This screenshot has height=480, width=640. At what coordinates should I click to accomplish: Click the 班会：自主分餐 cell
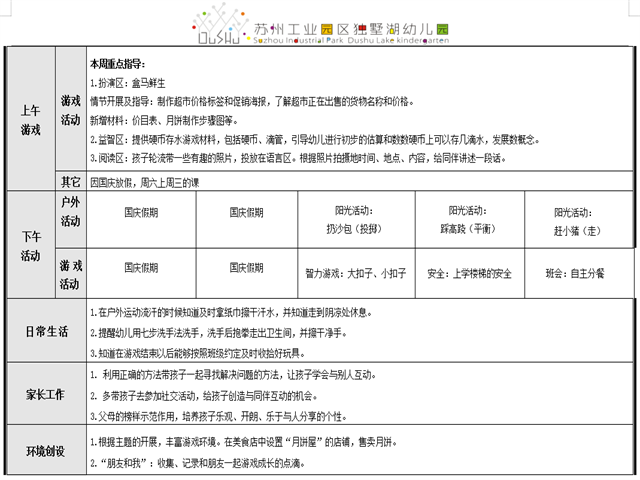pos(575,272)
